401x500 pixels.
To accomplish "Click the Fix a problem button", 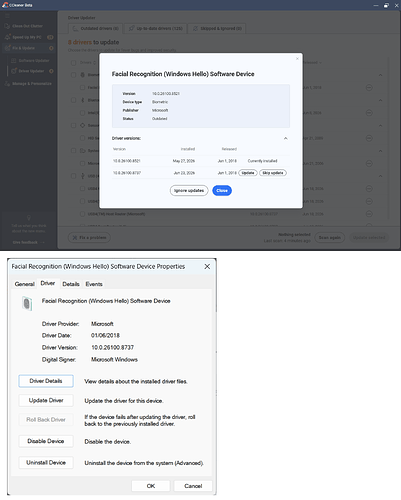I will [89, 238].
